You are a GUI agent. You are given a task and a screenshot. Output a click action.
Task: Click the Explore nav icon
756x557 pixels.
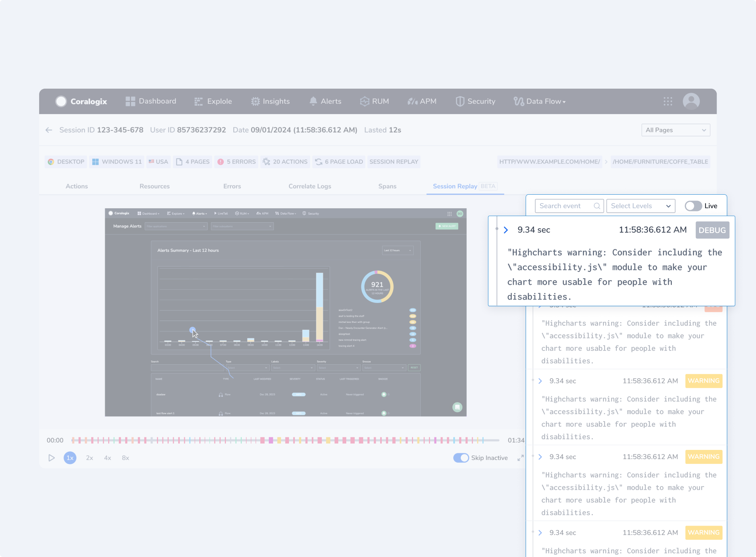[x=199, y=101]
